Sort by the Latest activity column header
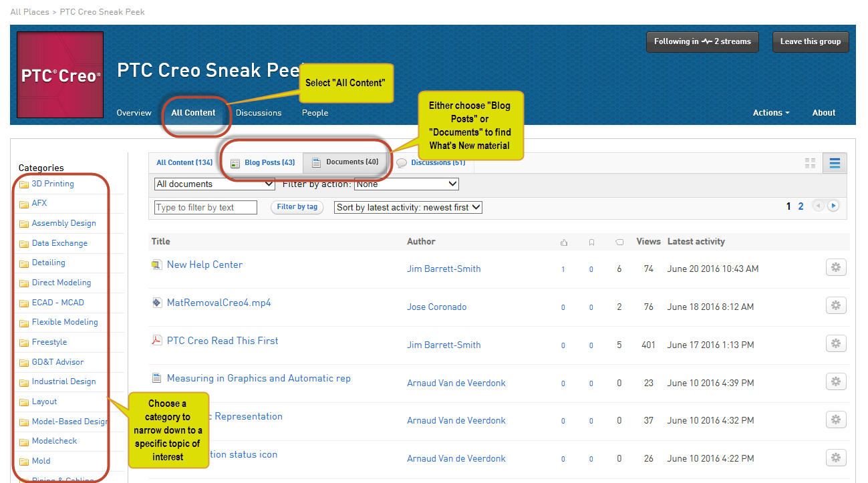Screen dimensions: 868x483 click(x=696, y=242)
